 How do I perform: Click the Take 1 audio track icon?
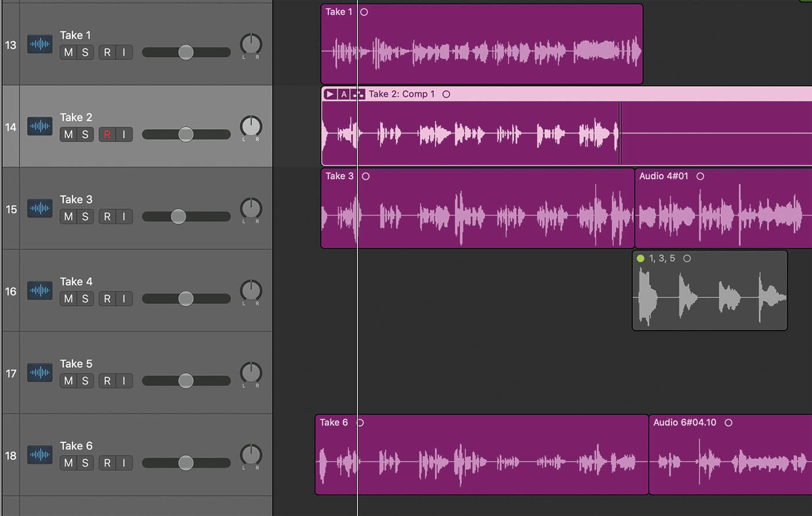click(x=39, y=44)
